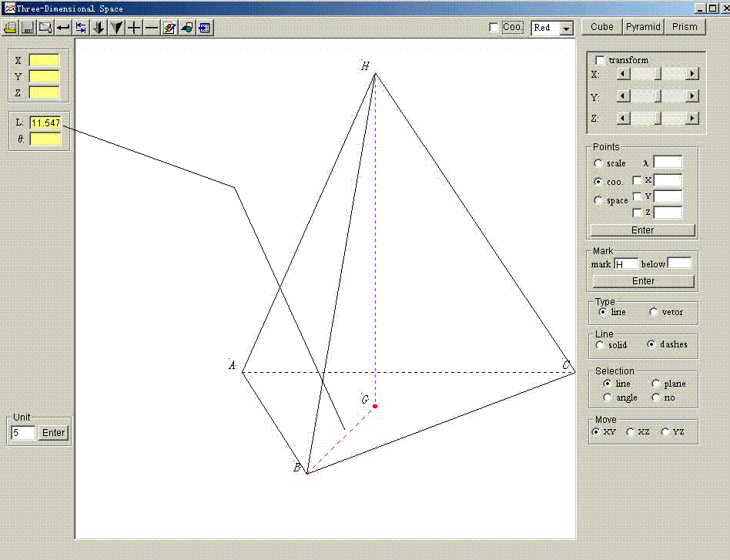Click the Z transform slider thumb

(658, 119)
